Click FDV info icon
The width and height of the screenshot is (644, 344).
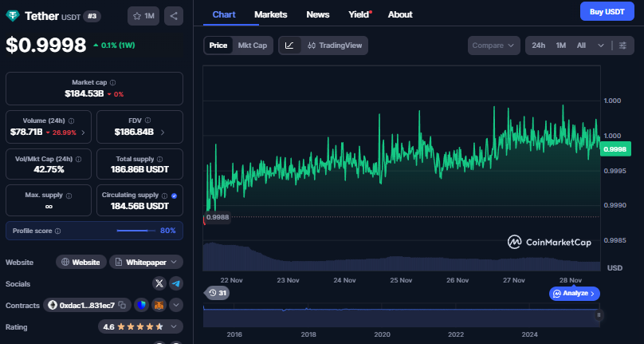click(x=148, y=121)
